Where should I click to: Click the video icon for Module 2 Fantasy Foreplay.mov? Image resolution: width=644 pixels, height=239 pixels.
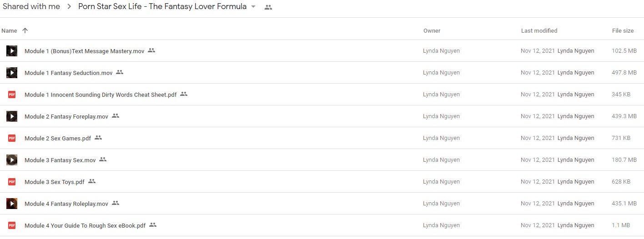12,116
